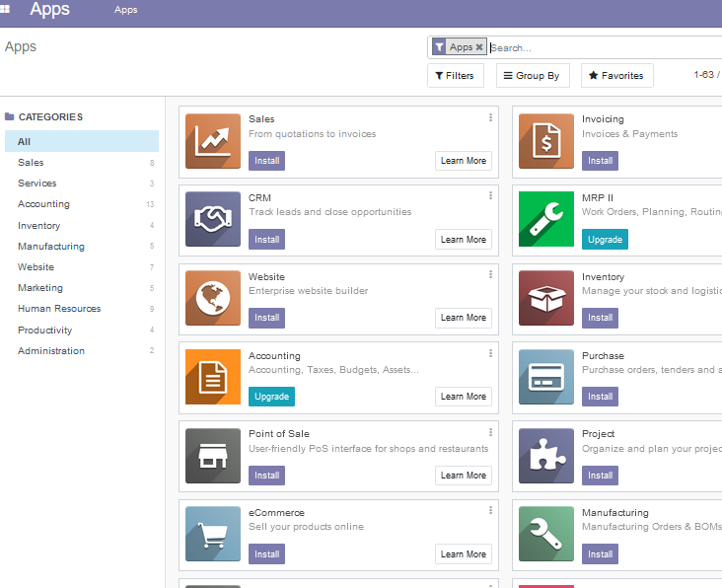The height and width of the screenshot is (588, 722).
Task: Click Learn More on Website card
Action: tap(464, 318)
